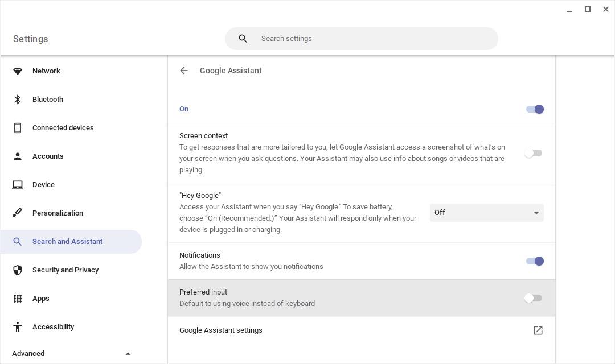615x364 pixels.
Task: Select Search and Assistant label in sidebar
Action: coord(67,241)
